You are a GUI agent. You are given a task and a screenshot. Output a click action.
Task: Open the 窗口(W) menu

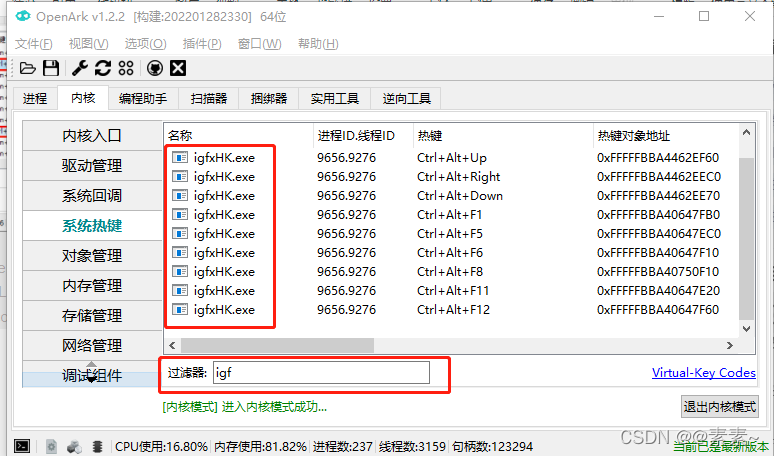(259, 44)
